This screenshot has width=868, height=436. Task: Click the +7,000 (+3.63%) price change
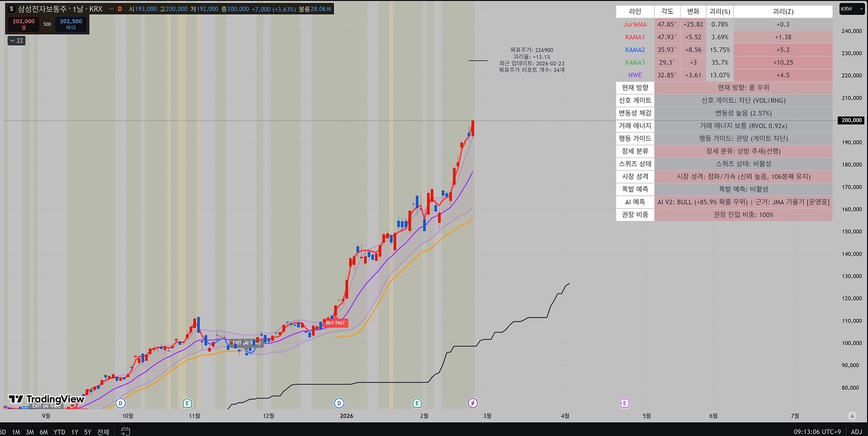point(274,9)
